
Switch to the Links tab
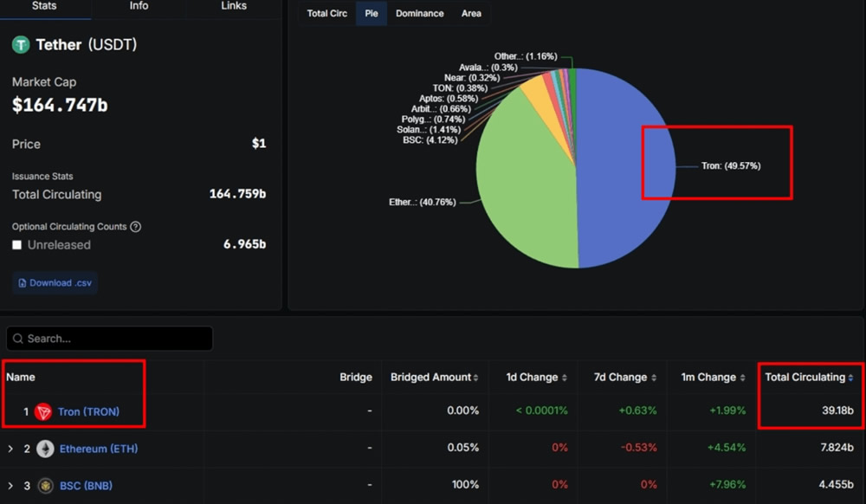click(234, 7)
